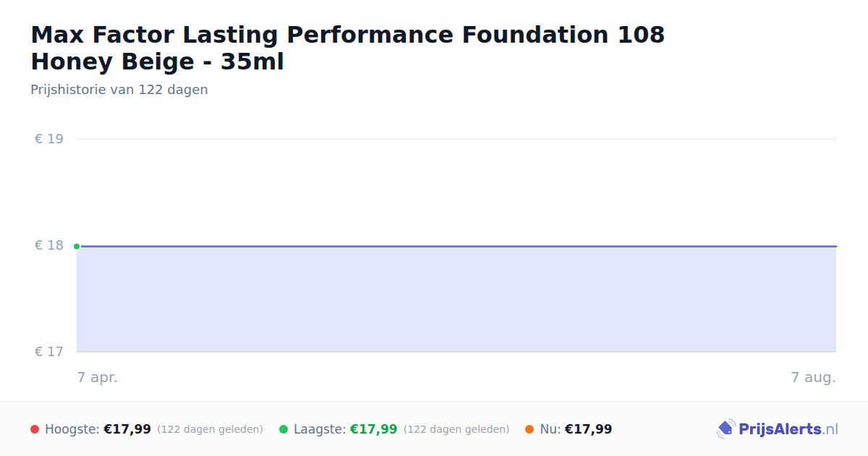This screenshot has height=456, width=868.
Task: Click 122 dagen geleden text after Hoogste
Action: 210,429
